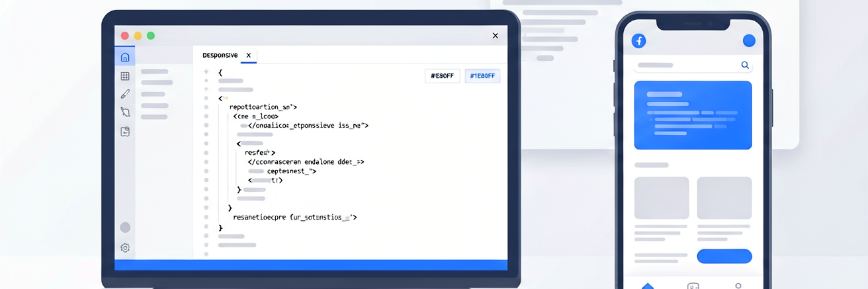Switch to the Desponsive tab

pos(220,55)
